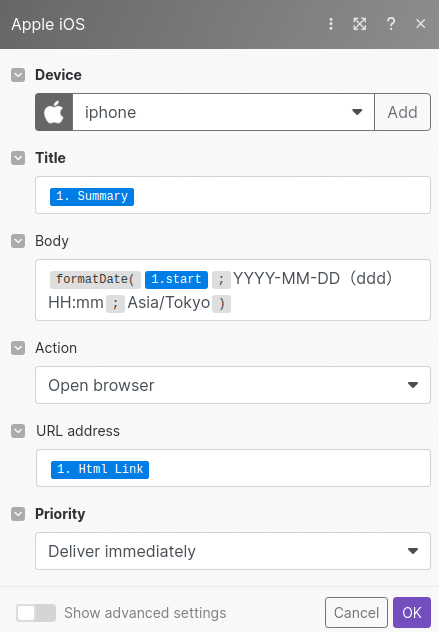Viewport: 439px width, 632px height.
Task: Click the formatDate( function token
Action: tap(95, 279)
